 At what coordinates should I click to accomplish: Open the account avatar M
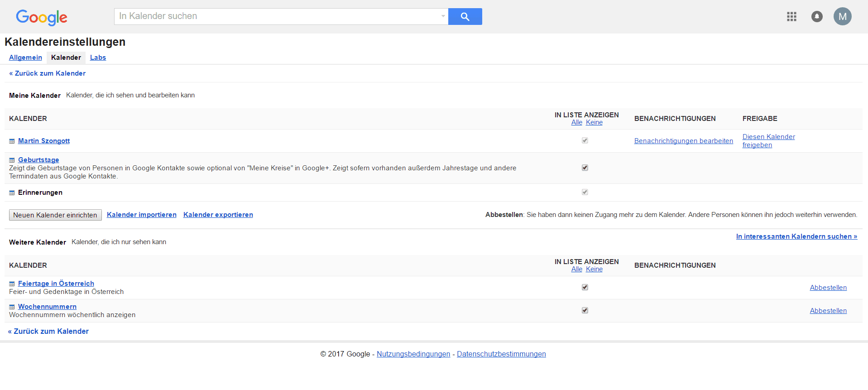coord(842,17)
